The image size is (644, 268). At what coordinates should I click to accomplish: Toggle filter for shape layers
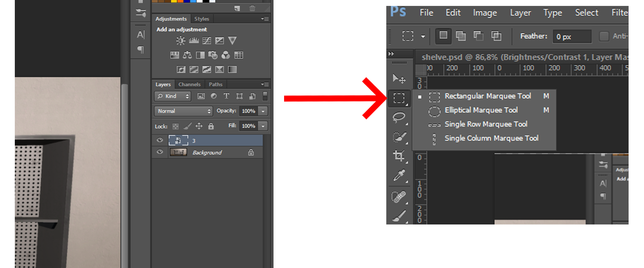point(239,96)
